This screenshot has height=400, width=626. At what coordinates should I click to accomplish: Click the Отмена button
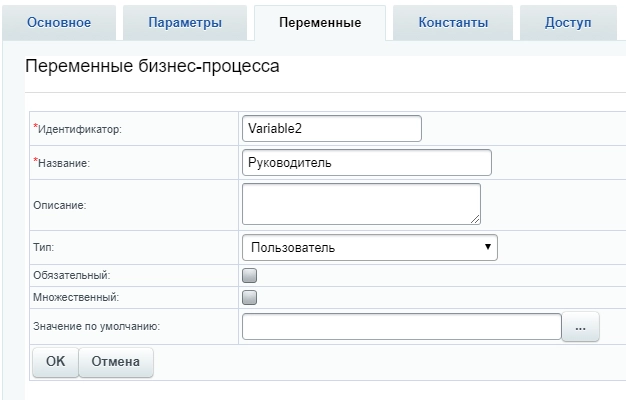(116, 362)
